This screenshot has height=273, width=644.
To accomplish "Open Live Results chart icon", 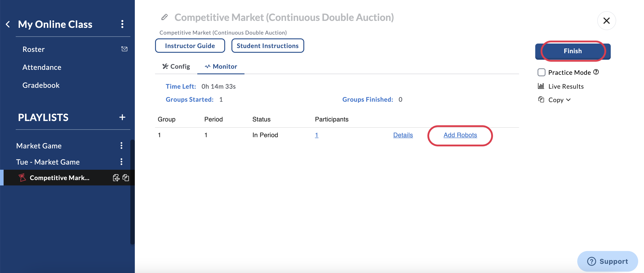I will point(541,86).
